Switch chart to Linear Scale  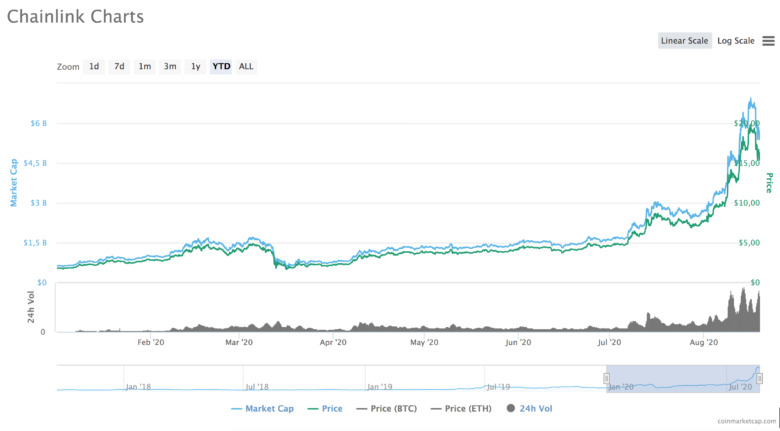click(684, 41)
